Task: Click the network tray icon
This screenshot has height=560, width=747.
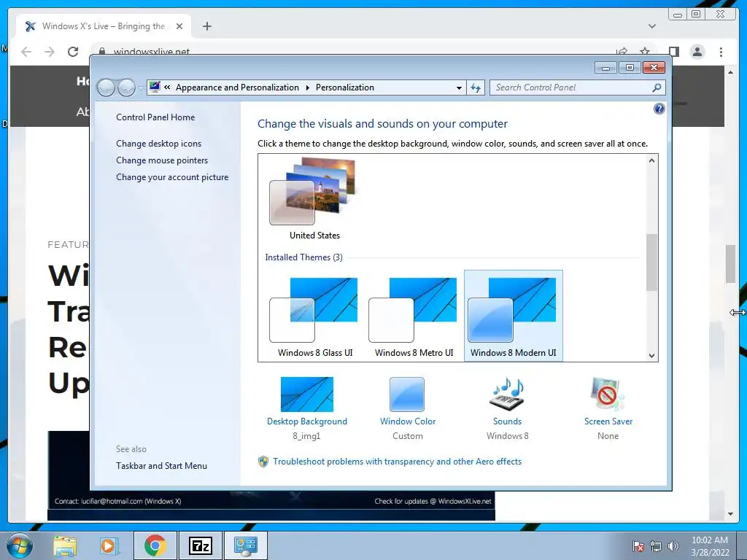Action: [656, 546]
